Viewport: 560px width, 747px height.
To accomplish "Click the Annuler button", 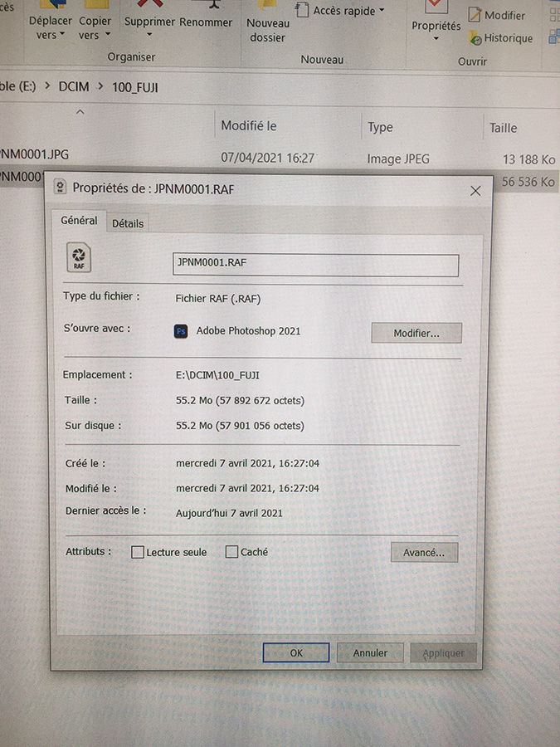I will point(370,652).
